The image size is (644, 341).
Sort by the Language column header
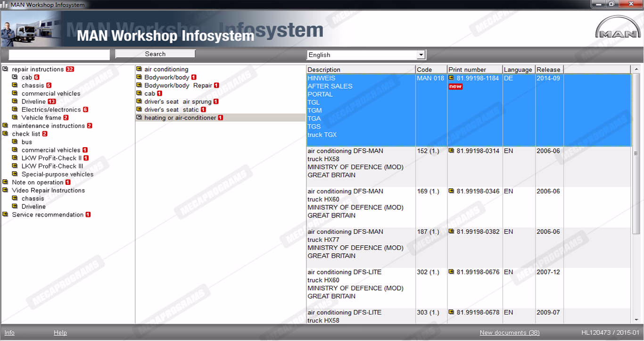point(519,69)
